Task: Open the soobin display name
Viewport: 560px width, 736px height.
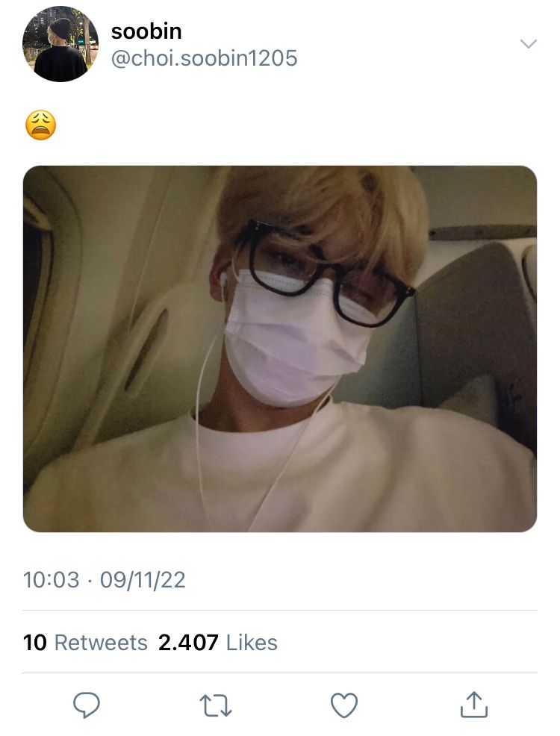Action: pos(146,31)
